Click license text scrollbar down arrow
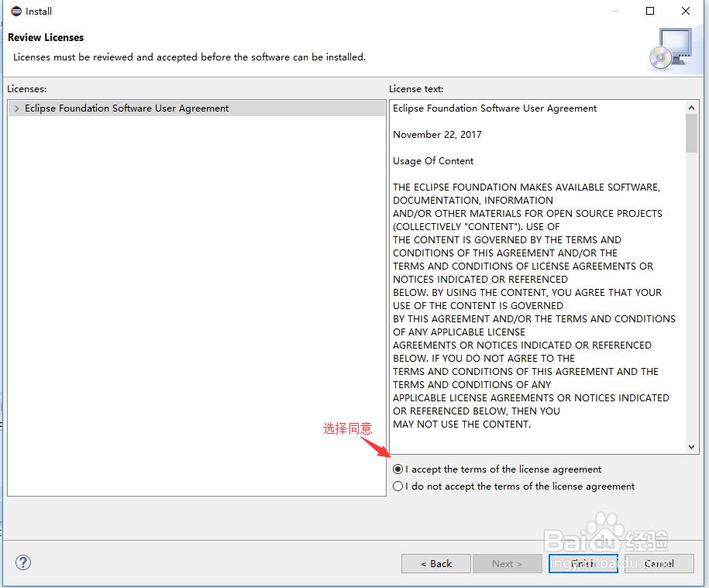The height and width of the screenshot is (588, 709). [691, 446]
